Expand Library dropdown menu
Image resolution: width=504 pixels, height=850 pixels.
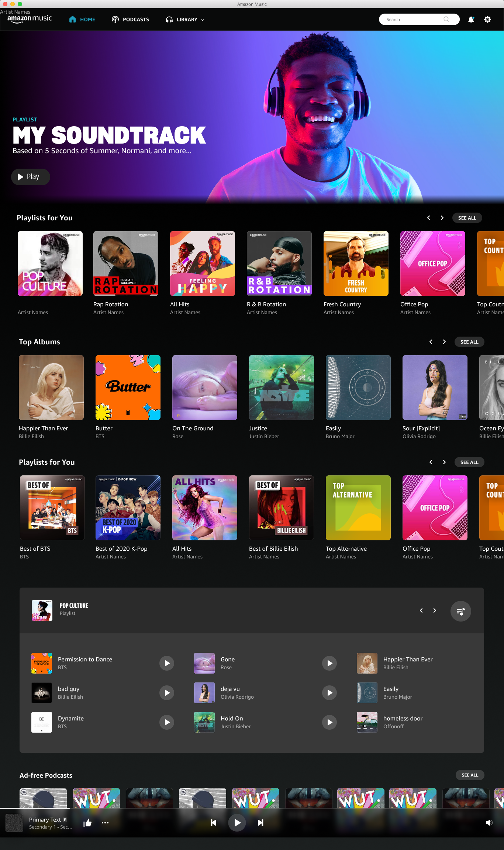tap(185, 19)
